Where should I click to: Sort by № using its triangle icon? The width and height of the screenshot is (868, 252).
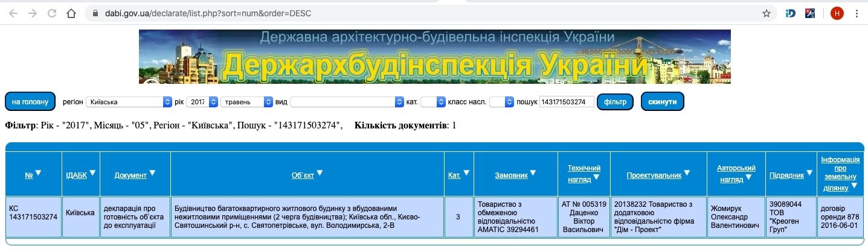click(x=38, y=173)
